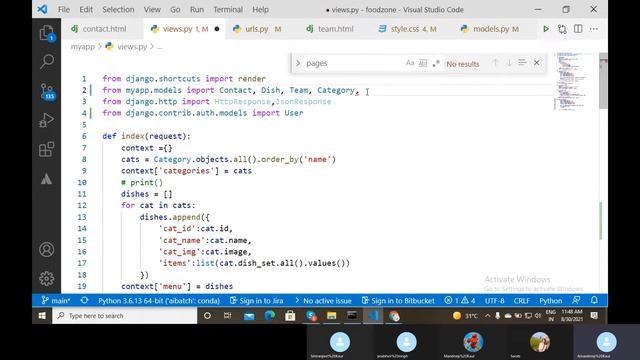Click No active issue in status bar
The width and height of the screenshot is (640, 360).
(323, 301)
